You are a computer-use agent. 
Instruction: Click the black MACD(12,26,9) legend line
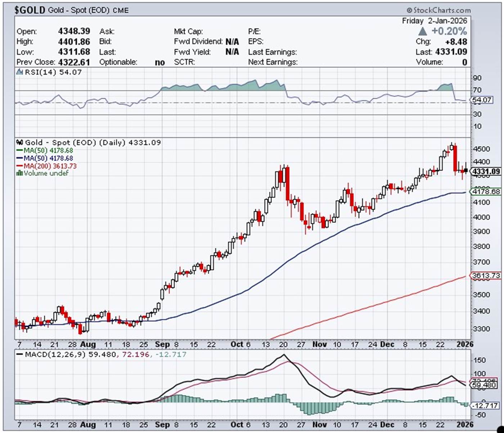20,355
